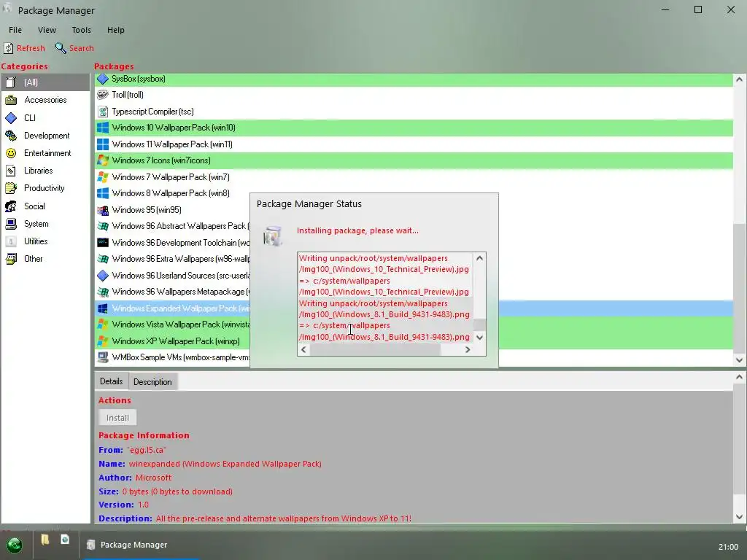Select the (All) category icon
The width and height of the screenshot is (747, 560).
(x=11, y=82)
